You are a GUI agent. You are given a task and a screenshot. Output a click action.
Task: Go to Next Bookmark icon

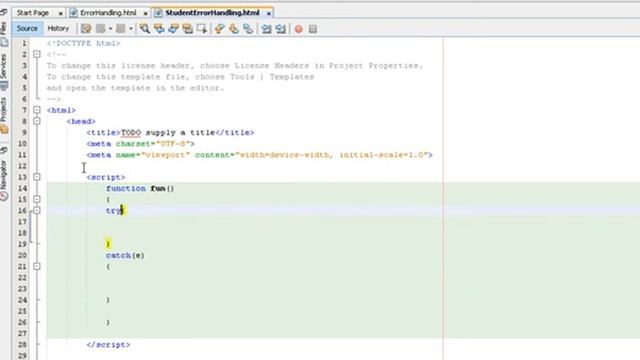234,29
